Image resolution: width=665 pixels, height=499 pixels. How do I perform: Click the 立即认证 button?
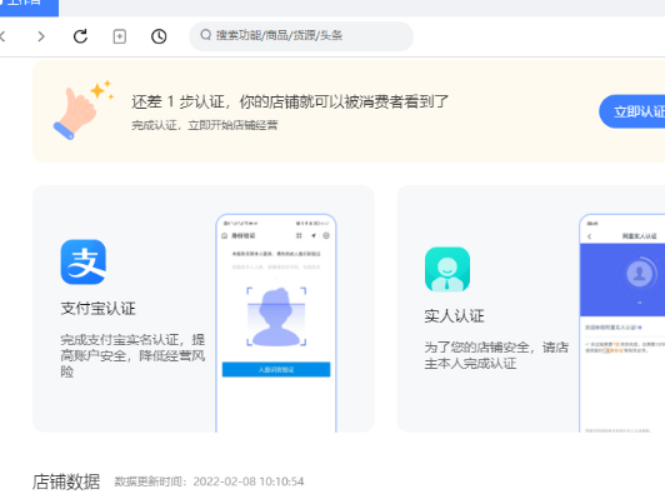634,112
